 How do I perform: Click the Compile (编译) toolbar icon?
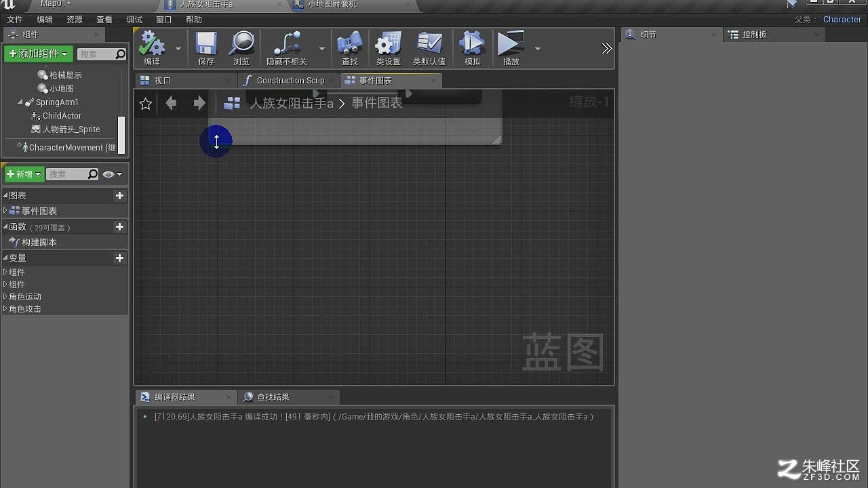point(152,44)
